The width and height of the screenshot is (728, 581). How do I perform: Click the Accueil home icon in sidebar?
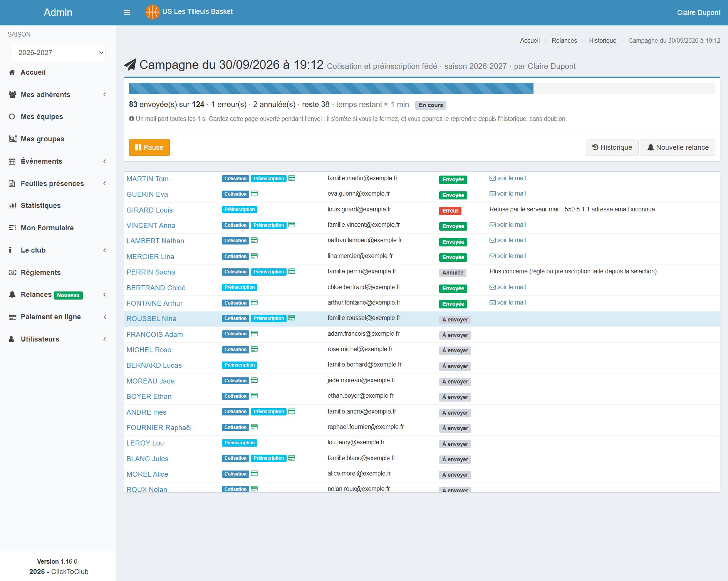tap(12, 72)
